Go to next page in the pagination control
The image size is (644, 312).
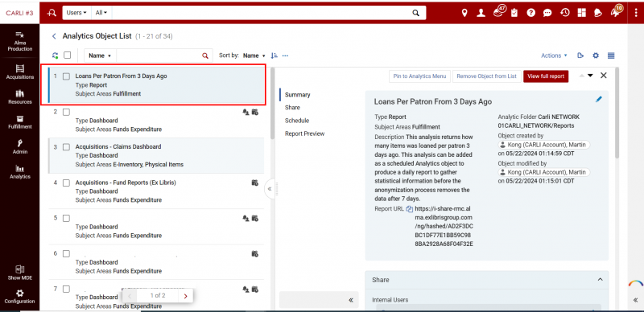click(x=186, y=296)
